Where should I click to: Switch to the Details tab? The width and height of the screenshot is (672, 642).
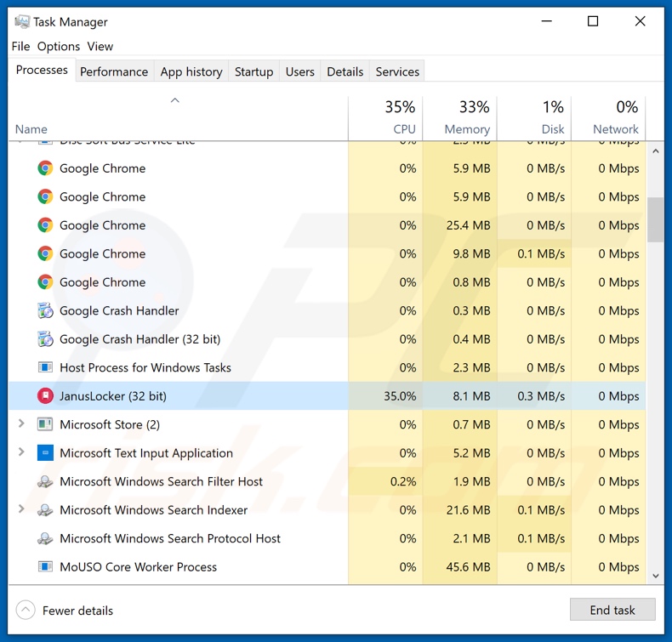[345, 71]
